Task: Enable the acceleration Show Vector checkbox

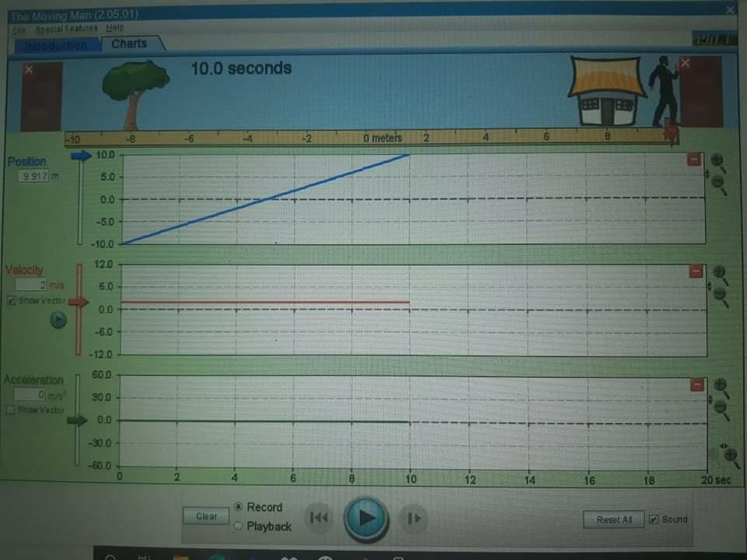Action: coord(10,410)
